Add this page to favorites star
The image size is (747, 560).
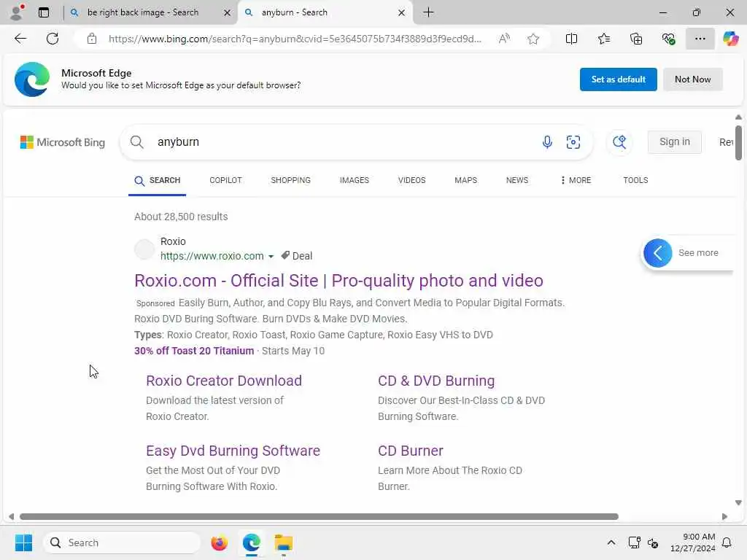tap(533, 39)
